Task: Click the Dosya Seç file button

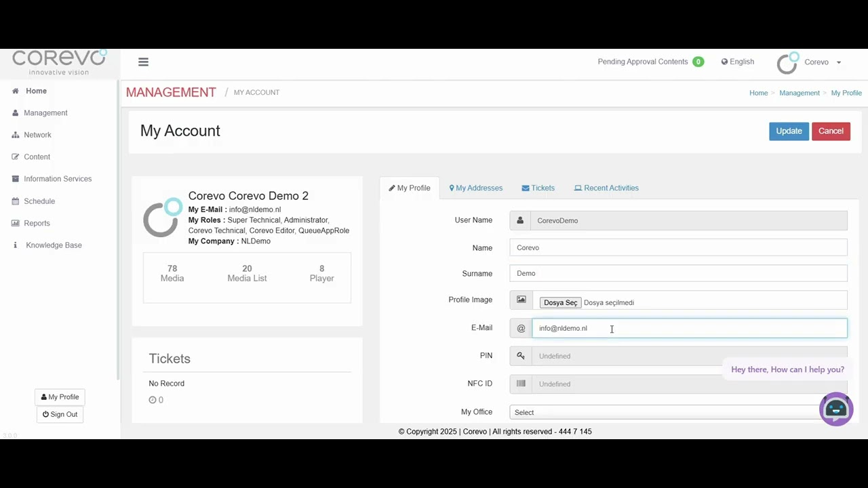Action: (560, 302)
